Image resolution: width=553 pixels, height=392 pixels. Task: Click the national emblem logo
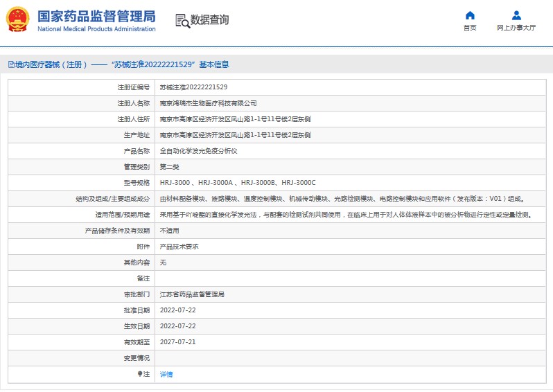tap(17, 19)
